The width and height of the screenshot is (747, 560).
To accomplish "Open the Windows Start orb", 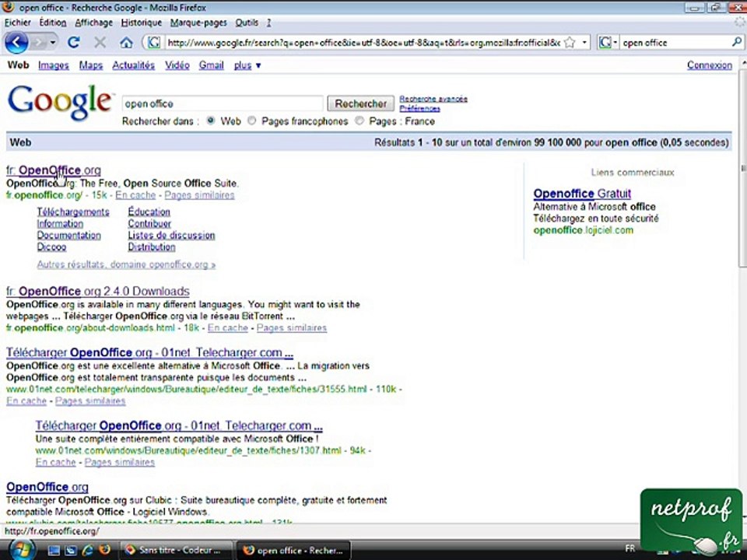I will [x=21, y=550].
